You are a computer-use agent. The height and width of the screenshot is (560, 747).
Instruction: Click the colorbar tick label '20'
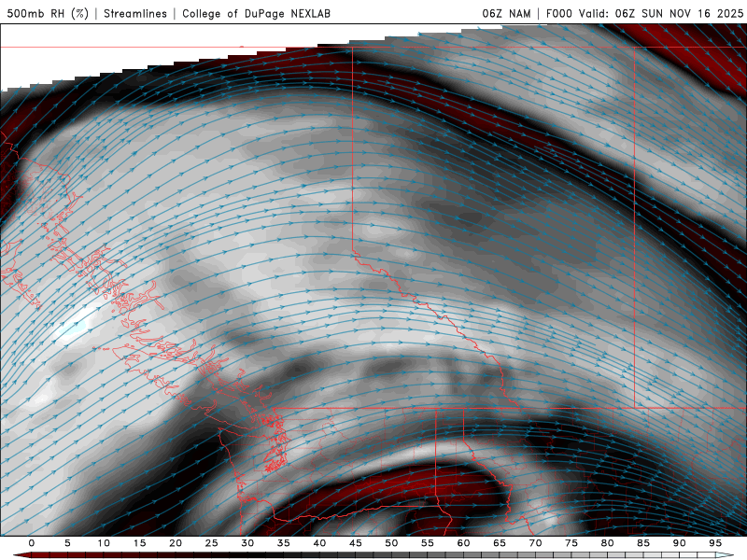[176, 543]
